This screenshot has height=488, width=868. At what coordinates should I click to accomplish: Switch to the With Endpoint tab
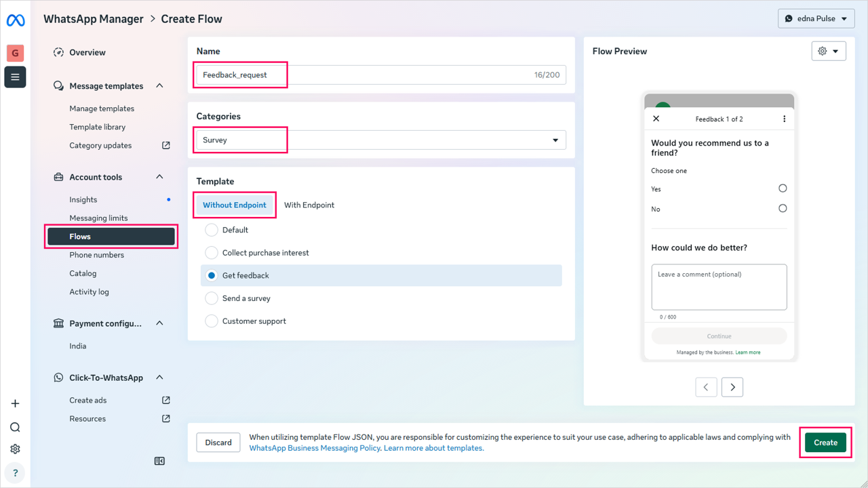[309, 205]
